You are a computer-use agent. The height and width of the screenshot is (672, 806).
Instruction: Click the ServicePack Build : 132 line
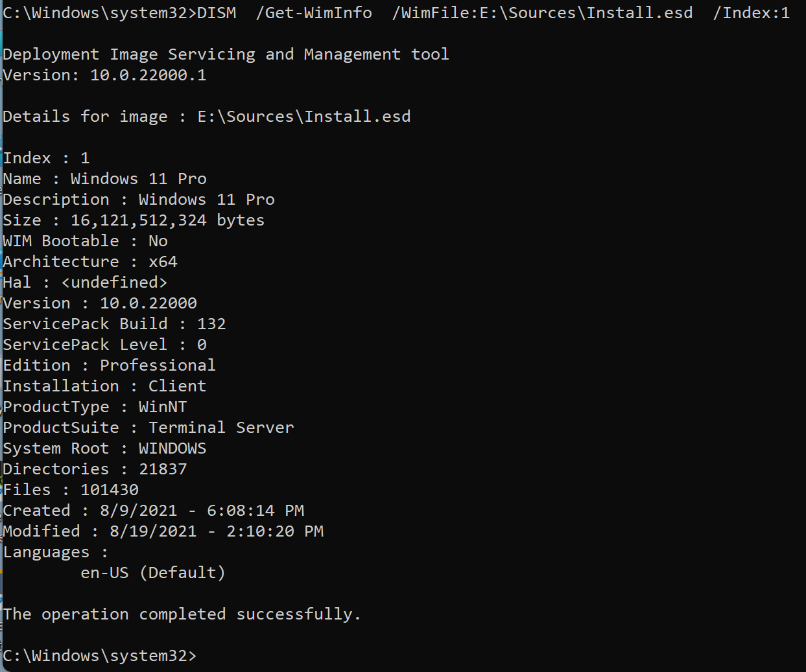(x=114, y=324)
